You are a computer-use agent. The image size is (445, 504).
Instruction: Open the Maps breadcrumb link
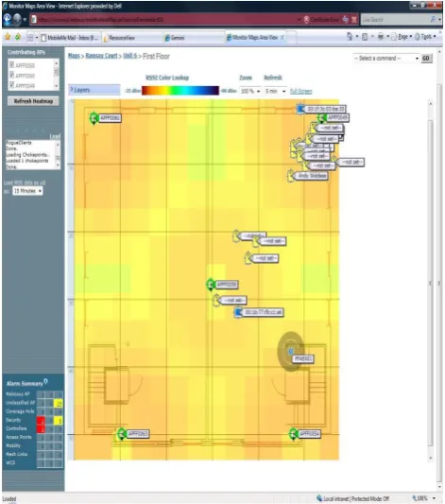pos(74,56)
